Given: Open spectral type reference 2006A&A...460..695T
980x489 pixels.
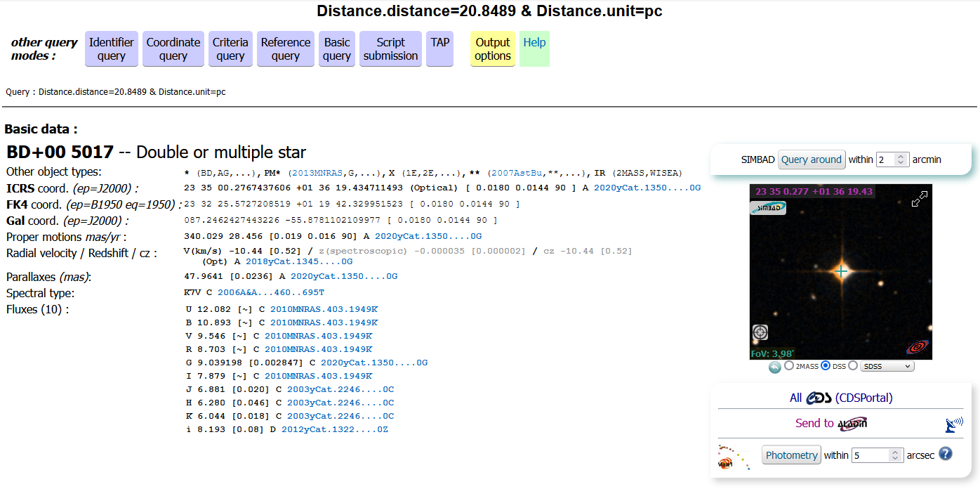Looking at the screenshot, I should (x=271, y=292).
